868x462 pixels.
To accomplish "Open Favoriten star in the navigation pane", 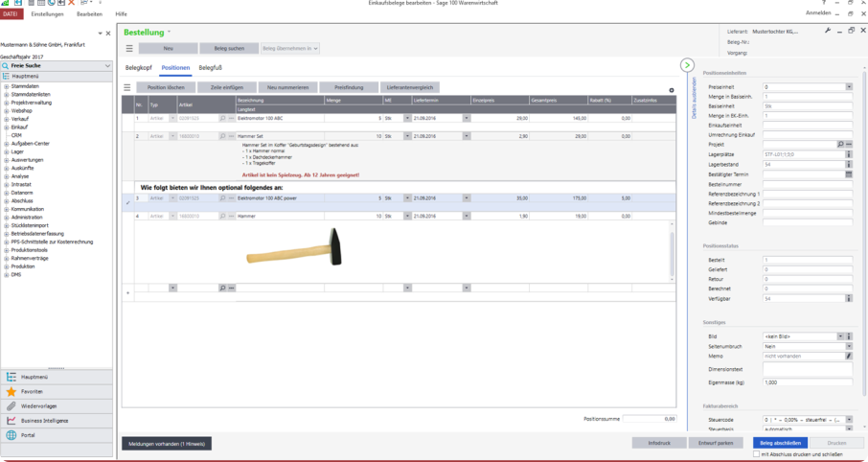I will (x=11, y=392).
